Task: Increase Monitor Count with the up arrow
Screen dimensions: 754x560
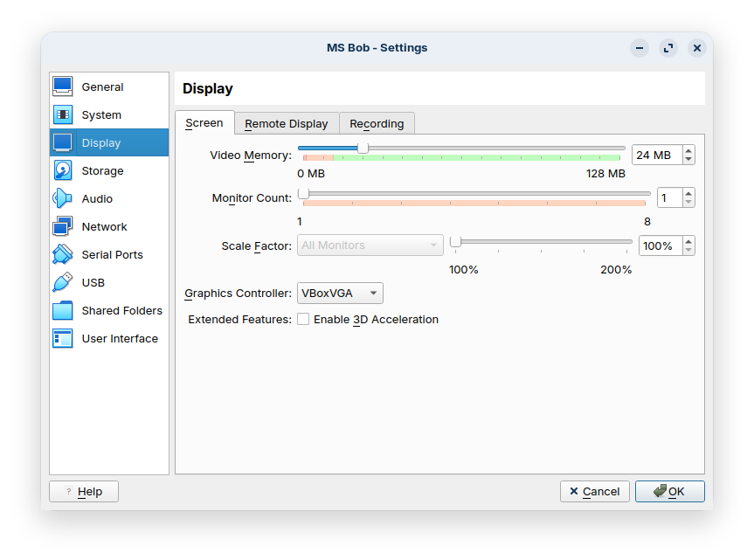Action: tap(688, 194)
